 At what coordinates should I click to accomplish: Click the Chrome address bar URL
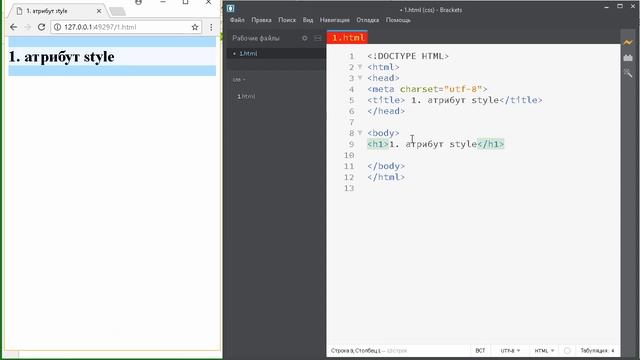pyautogui.click(x=100, y=27)
